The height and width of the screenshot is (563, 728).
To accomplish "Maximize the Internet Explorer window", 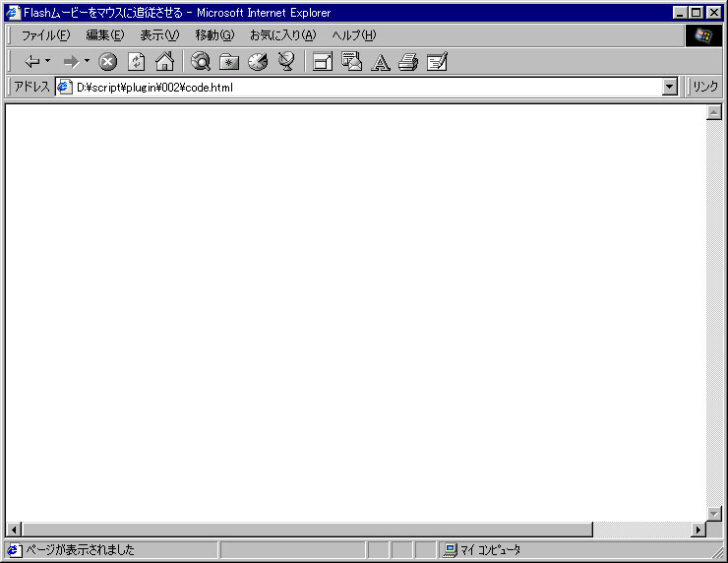I will (696, 13).
